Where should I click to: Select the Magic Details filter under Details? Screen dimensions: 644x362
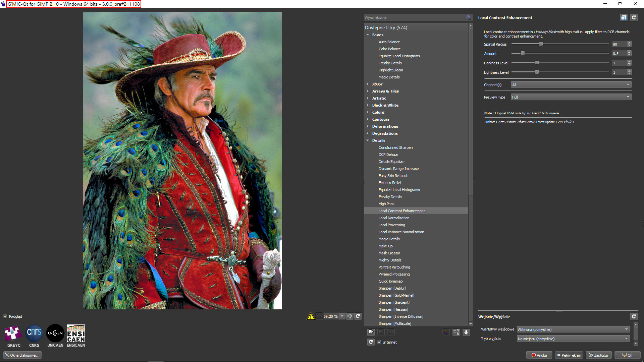tap(389, 239)
